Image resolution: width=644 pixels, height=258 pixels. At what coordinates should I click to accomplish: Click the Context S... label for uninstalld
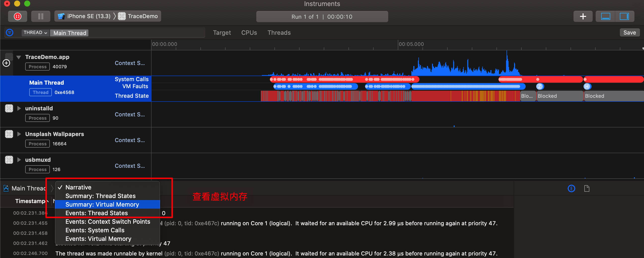130,114
